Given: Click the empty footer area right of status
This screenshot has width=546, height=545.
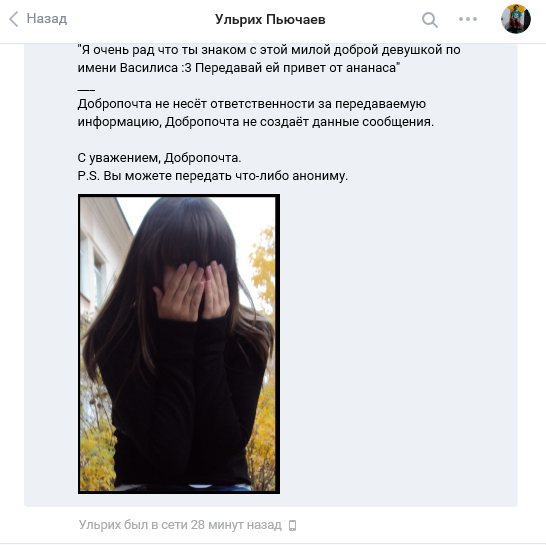Looking at the screenshot, I should point(418,525).
